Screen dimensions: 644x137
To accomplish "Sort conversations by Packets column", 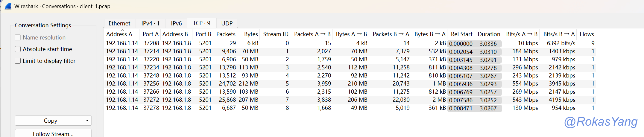I will pos(226,34).
